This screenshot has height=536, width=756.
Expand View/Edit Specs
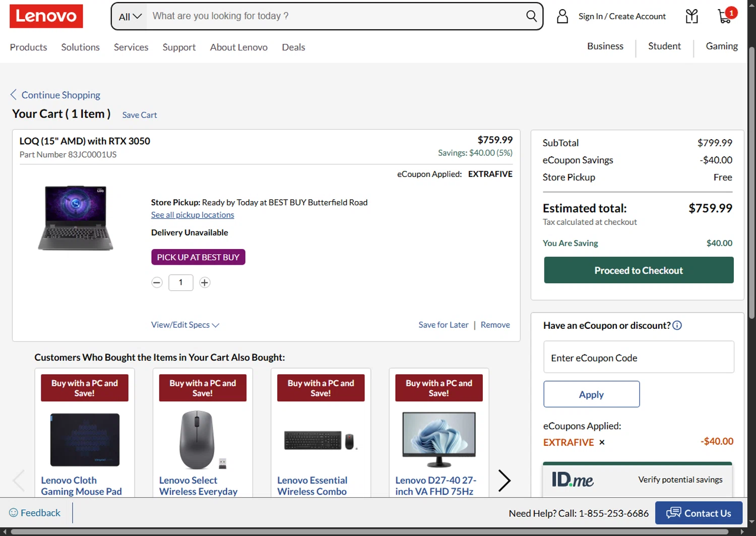tap(185, 325)
